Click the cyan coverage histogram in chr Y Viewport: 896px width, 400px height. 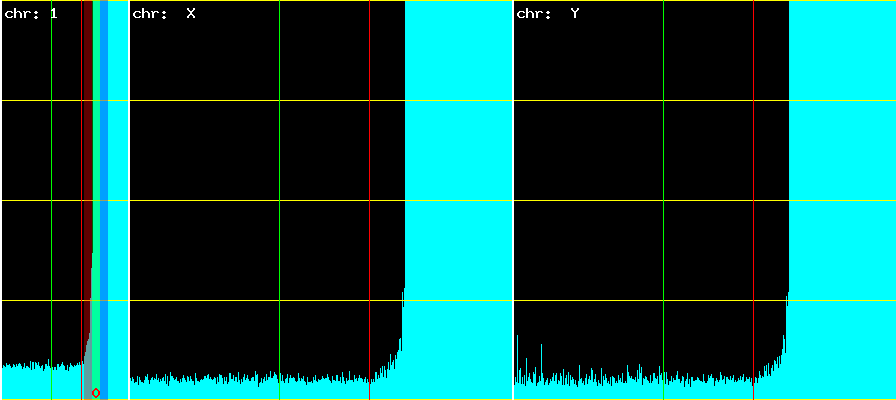click(640, 390)
